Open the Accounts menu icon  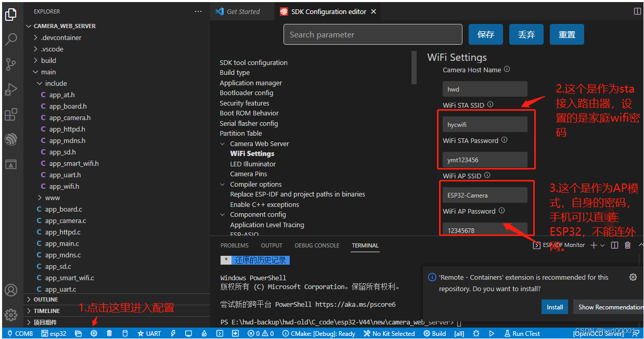pyautogui.click(x=11, y=290)
